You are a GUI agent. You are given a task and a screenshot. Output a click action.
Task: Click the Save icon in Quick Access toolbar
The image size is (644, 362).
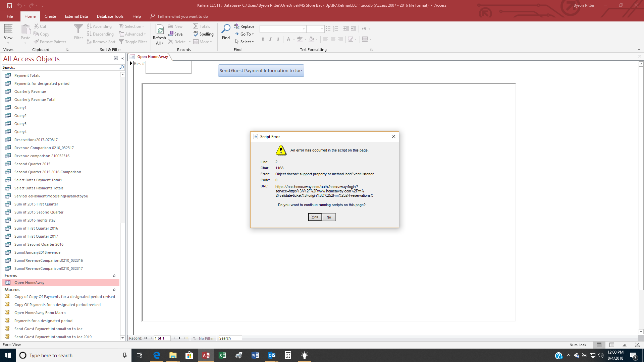pos(10,5)
